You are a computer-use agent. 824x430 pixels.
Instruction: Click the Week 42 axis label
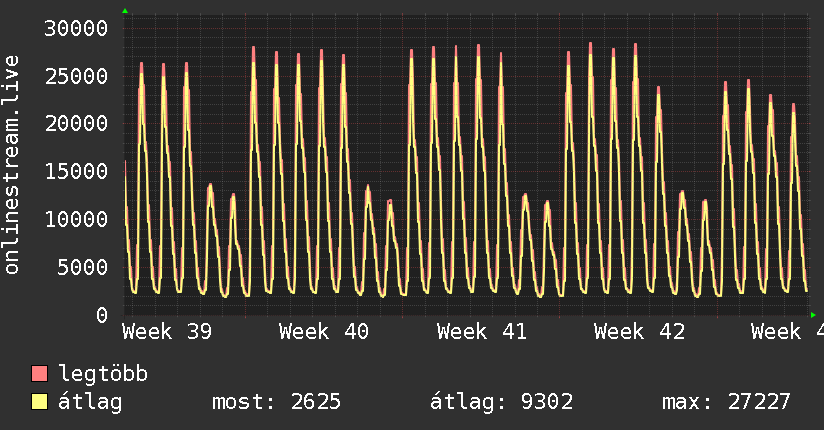tap(639, 332)
